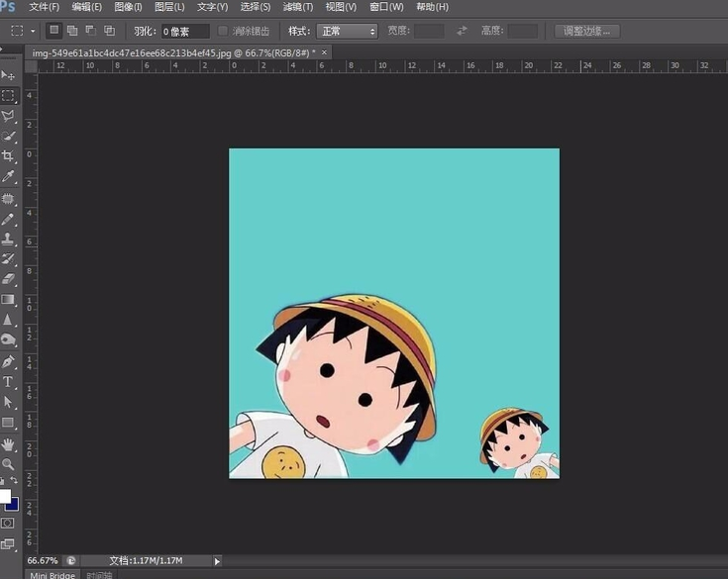The height and width of the screenshot is (579, 728).
Task: Toggle the anti-alias checkbox
Action: pos(223,31)
